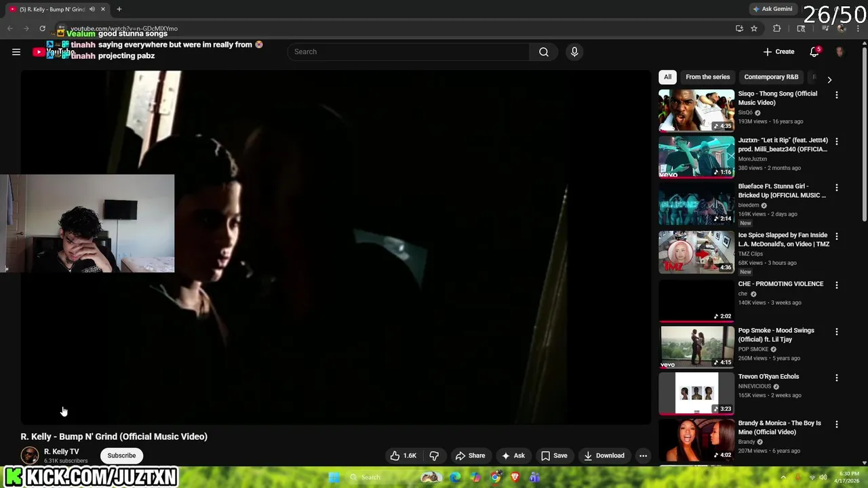
Task: Like the R. Kelly video
Action: pyautogui.click(x=403, y=455)
